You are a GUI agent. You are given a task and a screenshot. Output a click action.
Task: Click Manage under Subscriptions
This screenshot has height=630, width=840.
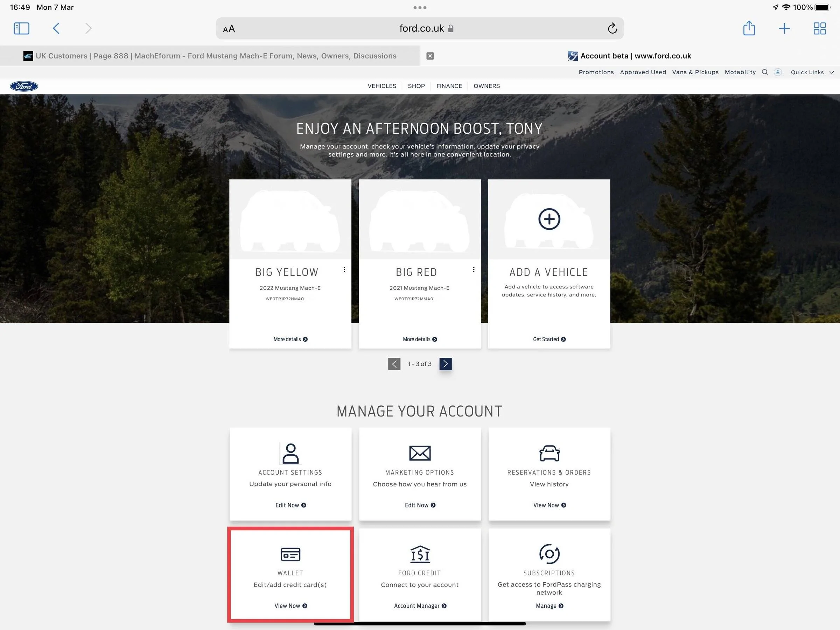click(x=549, y=606)
